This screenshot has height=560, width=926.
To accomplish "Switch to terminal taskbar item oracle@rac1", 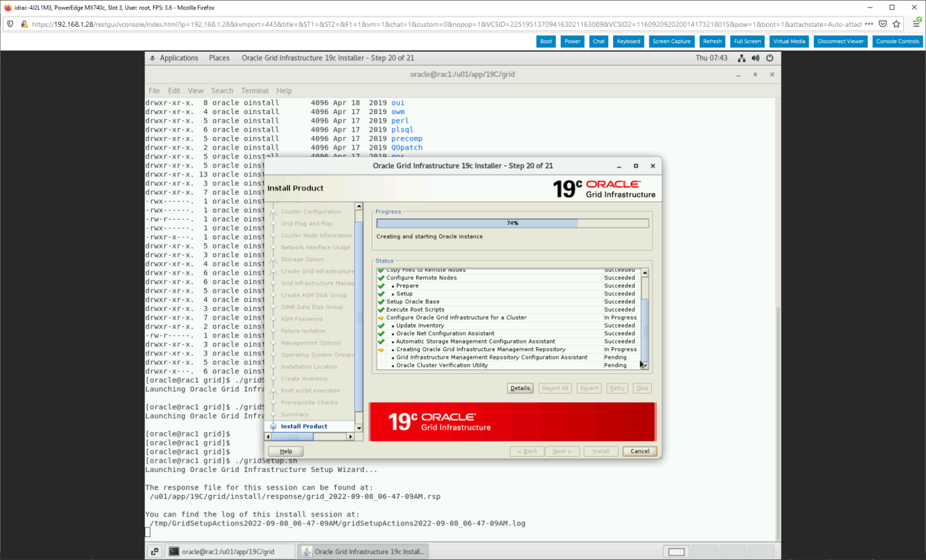I will point(230,551).
